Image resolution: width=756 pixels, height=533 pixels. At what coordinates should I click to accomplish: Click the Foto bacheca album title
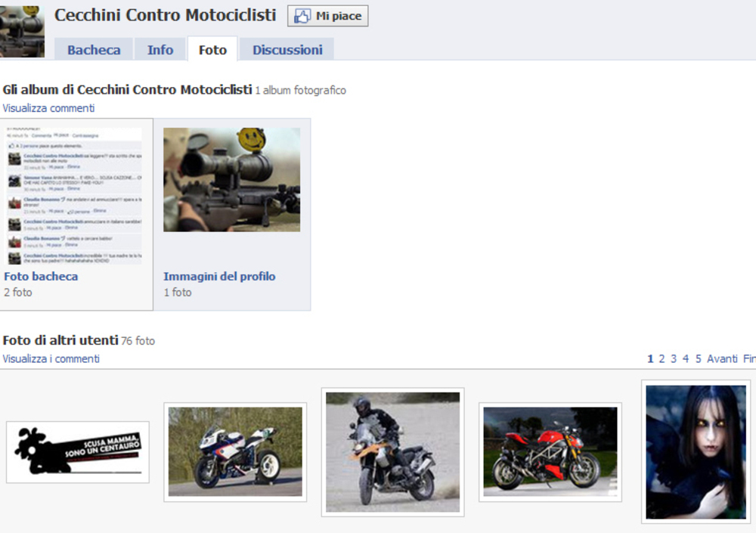(41, 277)
